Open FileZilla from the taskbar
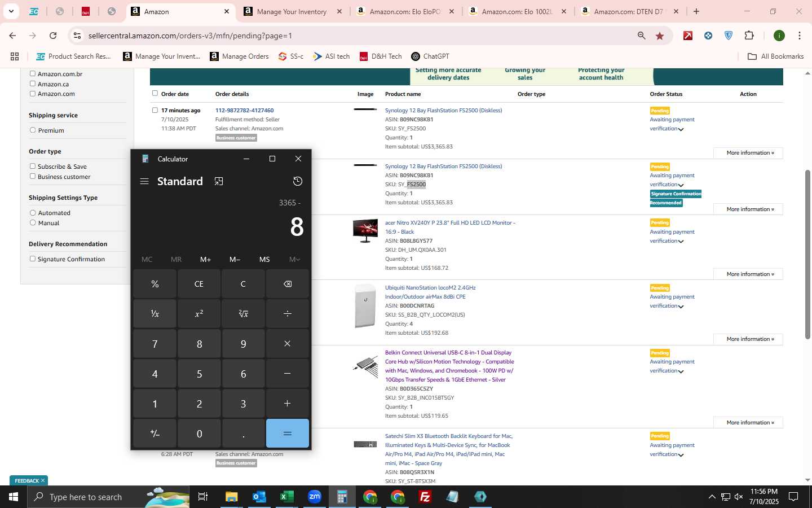812x508 pixels. [425, 497]
